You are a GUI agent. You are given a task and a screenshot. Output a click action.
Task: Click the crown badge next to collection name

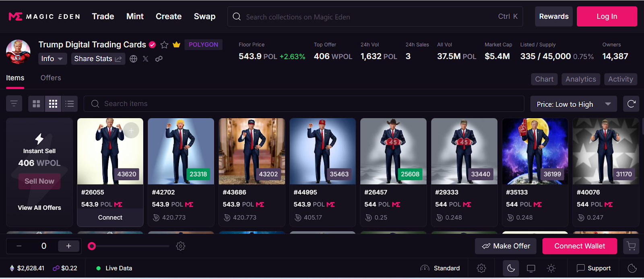click(x=176, y=45)
